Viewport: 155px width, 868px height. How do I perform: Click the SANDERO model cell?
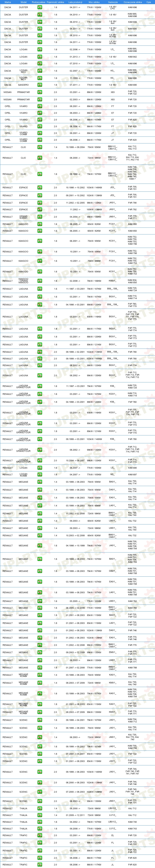tap(23, 85)
